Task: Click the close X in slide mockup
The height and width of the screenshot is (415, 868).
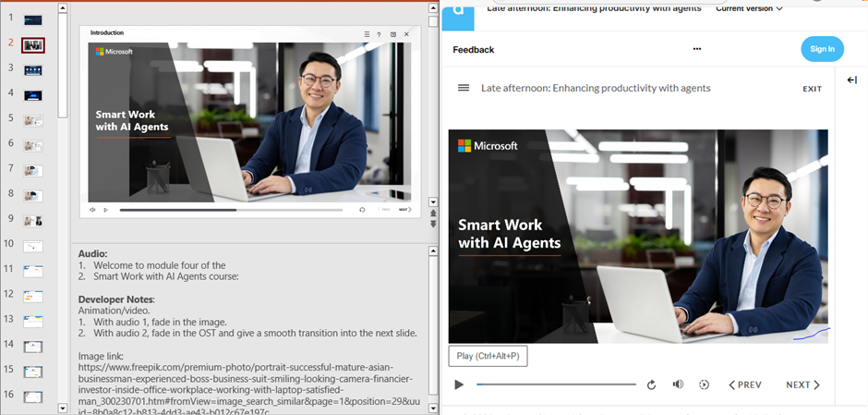Action: (x=407, y=34)
